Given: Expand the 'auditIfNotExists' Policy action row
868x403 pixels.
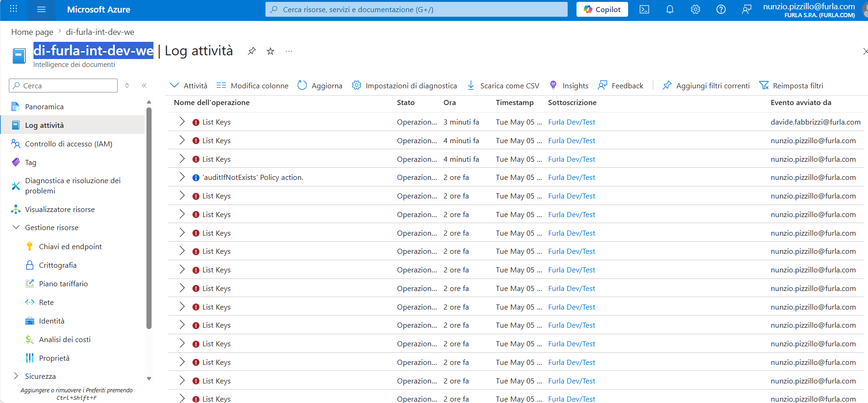Looking at the screenshot, I should 182,177.
